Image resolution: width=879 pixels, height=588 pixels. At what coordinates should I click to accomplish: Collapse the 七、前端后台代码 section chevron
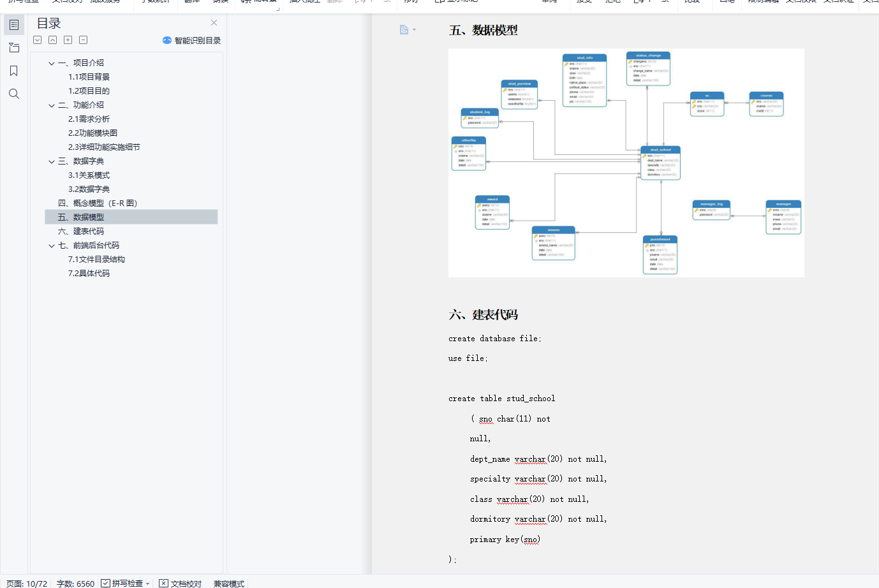[x=52, y=246]
